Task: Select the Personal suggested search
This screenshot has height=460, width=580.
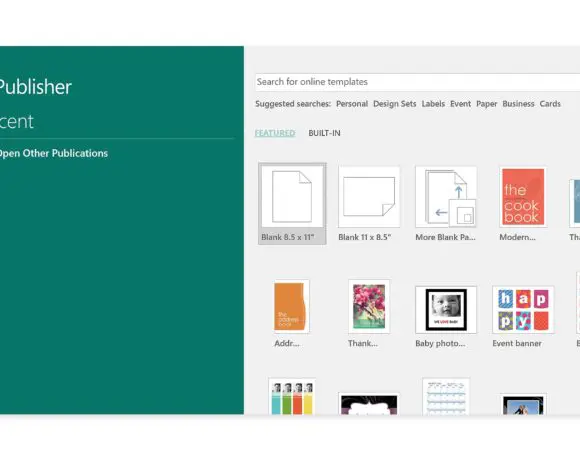Action: [x=352, y=104]
